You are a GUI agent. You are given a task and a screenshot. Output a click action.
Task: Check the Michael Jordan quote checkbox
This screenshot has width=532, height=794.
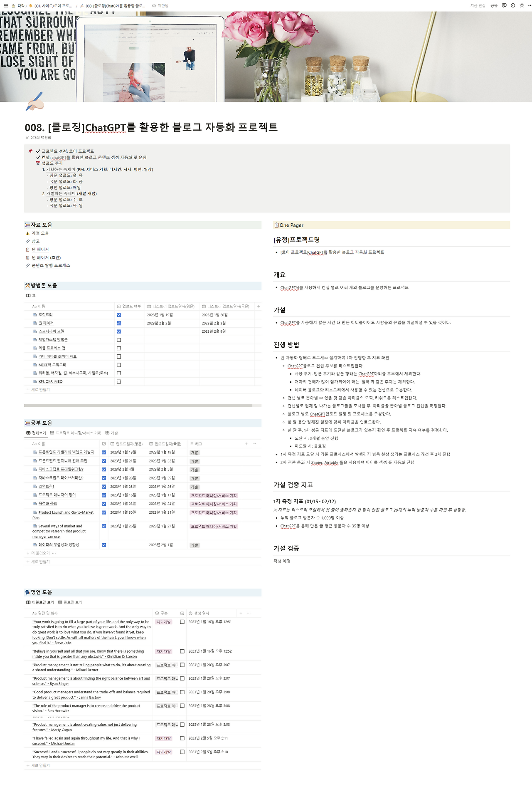pos(182,738)
